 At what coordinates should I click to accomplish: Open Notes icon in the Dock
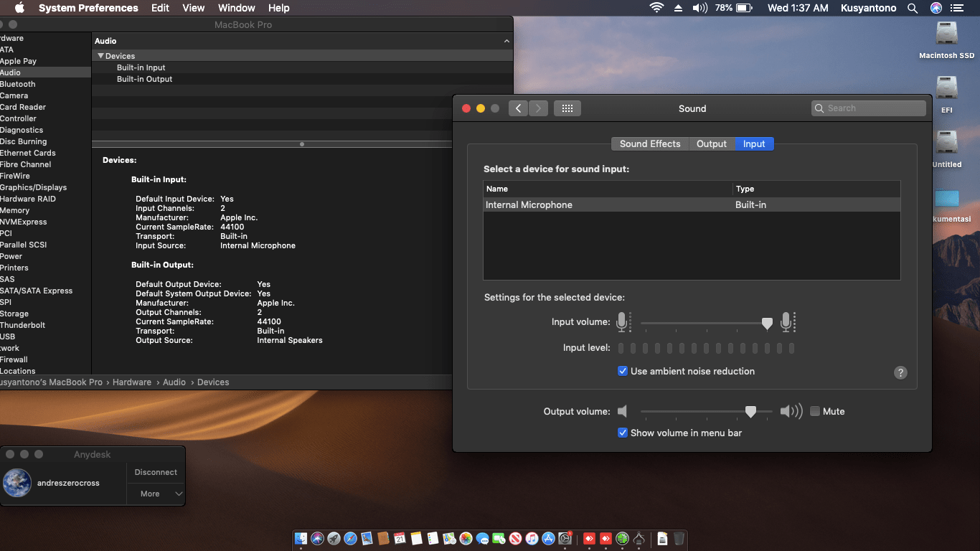pyautogui.click(x=417, y=538)
